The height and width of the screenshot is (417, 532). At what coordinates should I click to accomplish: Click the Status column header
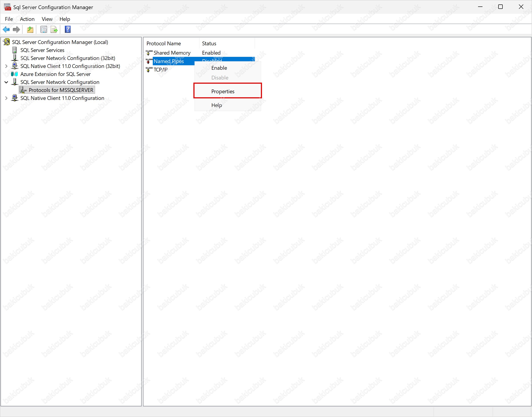coord(209,44)
